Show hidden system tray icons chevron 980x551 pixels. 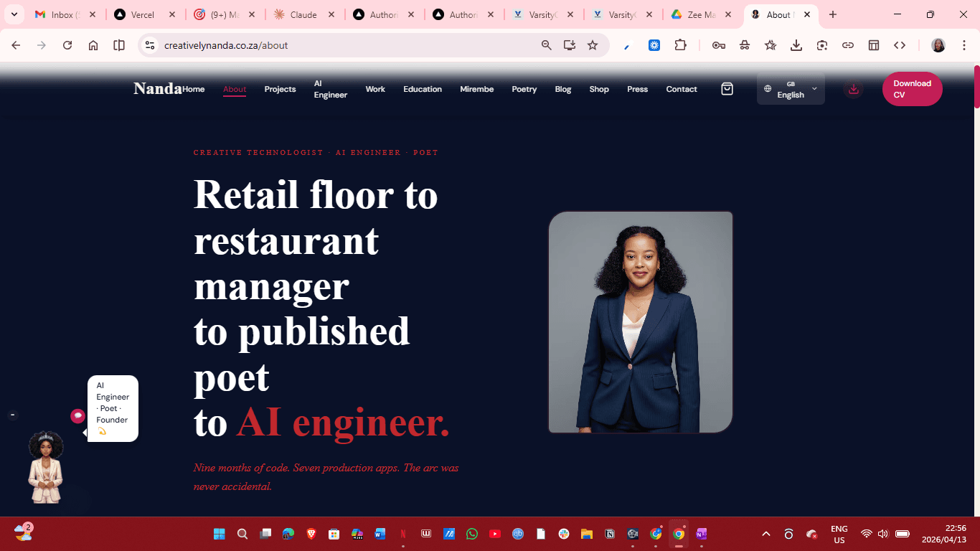pos(766,534)
